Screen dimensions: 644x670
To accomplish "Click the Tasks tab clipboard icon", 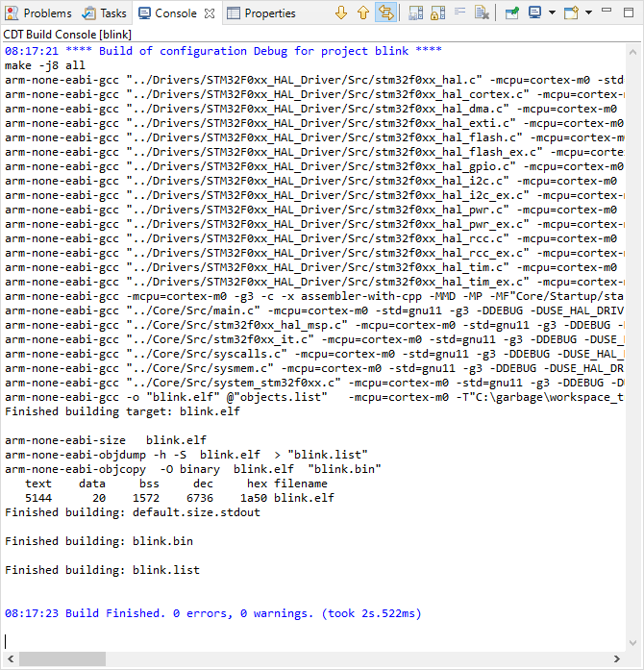I will (x=88, y=13).
